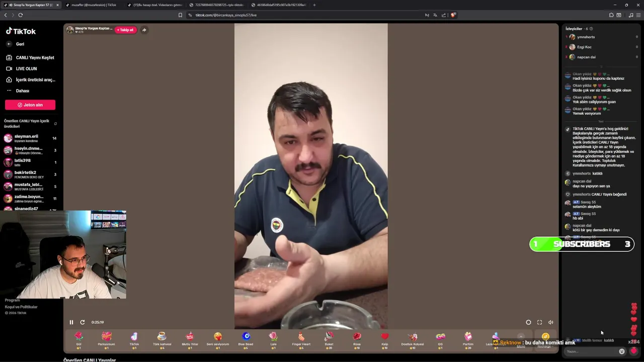Send the Finger Heart gift
The height and width of the screenshot is (362, 644).
click(301, 340)
